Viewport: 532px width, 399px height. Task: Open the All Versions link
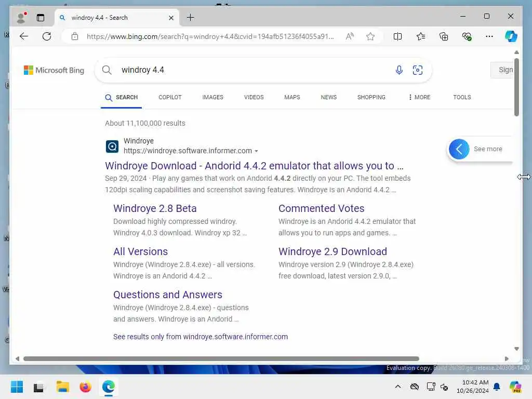(140, 251)
